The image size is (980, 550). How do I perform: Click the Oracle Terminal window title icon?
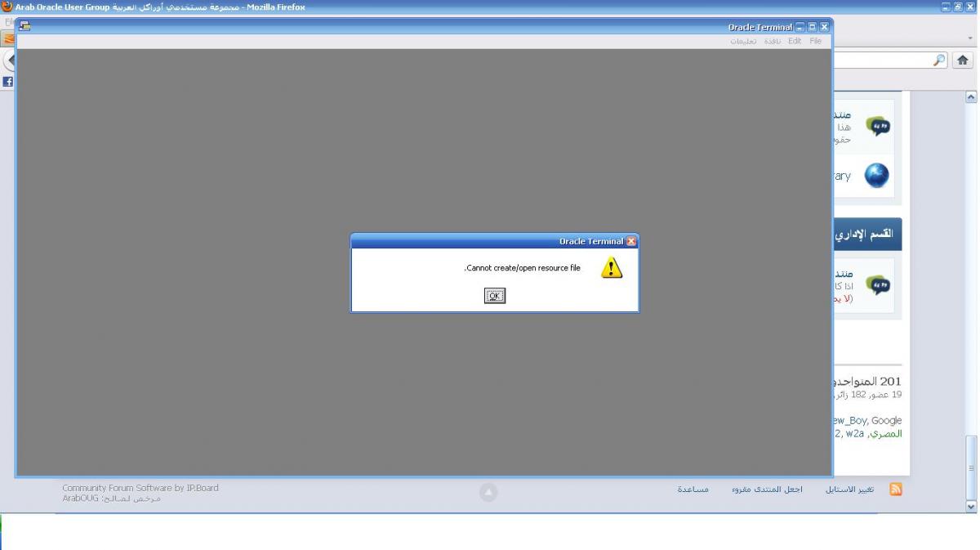pyautogui.click(x=24, y=26)
